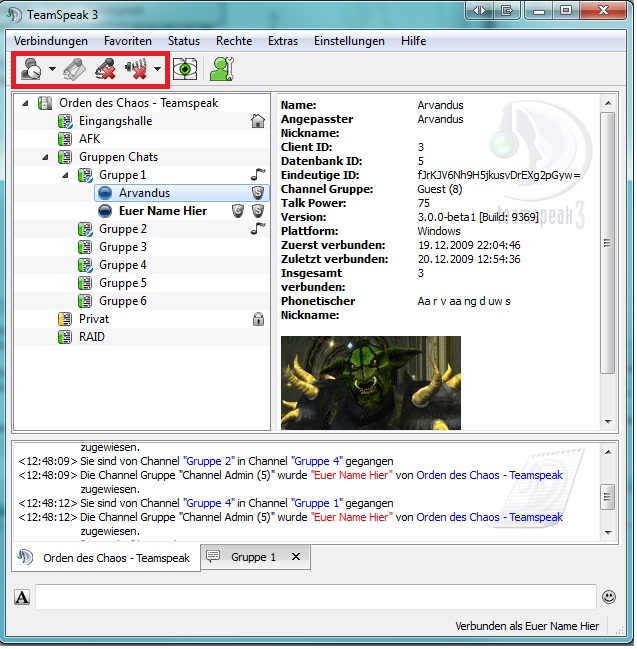Image resolution: width=637 pixels, height=649 pixels.
Task: Click the chat message input field
Action: (x=316, y=598)
